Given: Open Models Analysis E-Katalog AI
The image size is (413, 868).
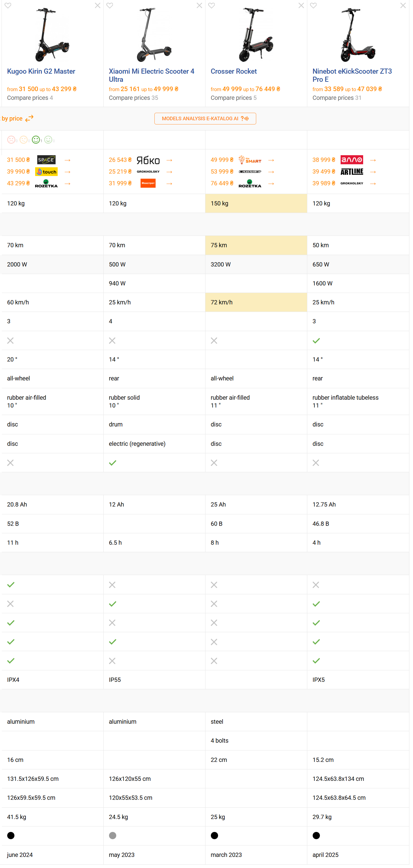Looking at the screenshot, I should (x=205, y=118).
